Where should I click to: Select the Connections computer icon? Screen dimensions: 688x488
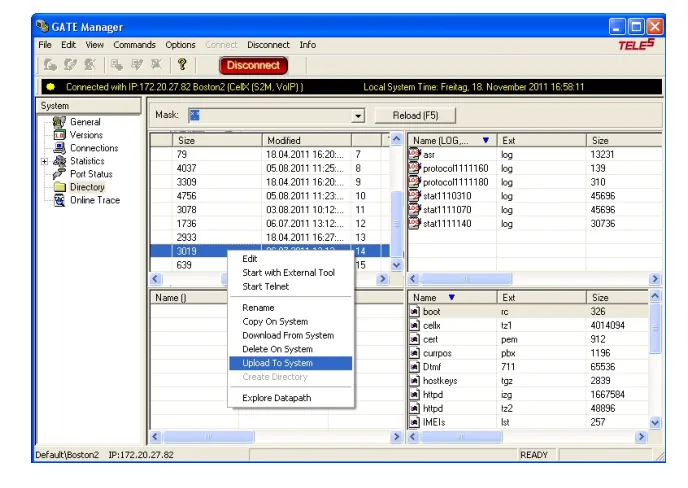click(x=59, y=148)
